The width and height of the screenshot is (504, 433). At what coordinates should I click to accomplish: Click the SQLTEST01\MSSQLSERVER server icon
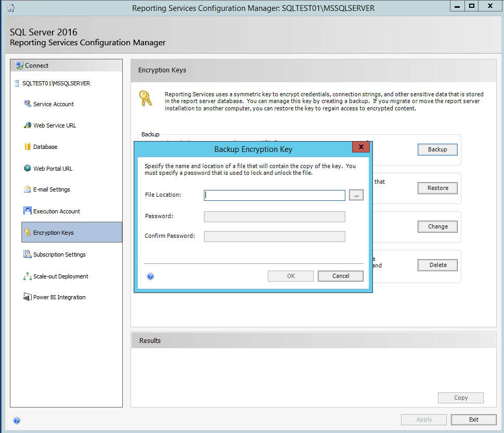(17, 83)
